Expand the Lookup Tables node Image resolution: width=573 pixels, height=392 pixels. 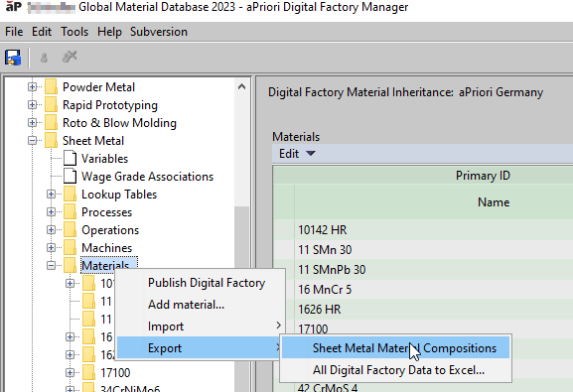click(x=52, y=194)
